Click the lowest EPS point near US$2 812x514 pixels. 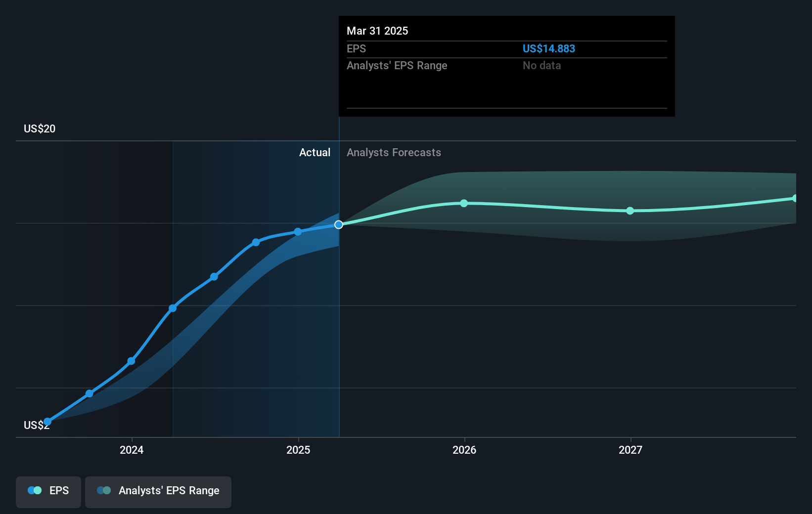coord(47,422)
